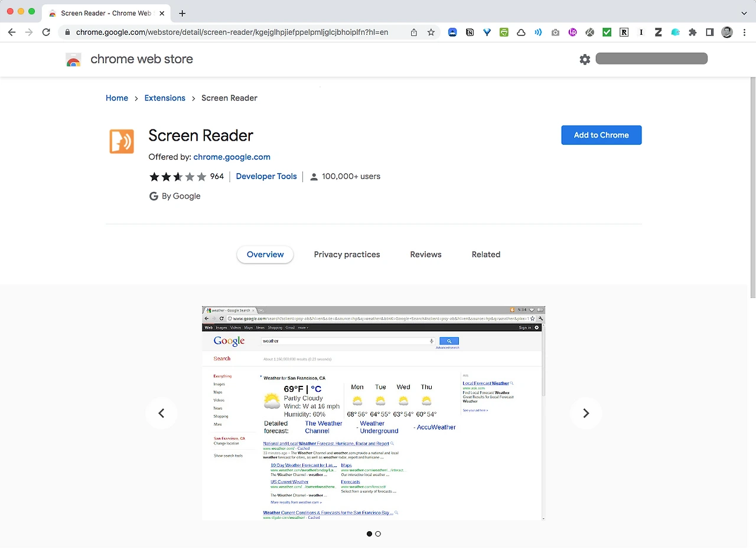Select the second carousel dot
This screenshot has height=559, width=756.
[x=378, y=534]
